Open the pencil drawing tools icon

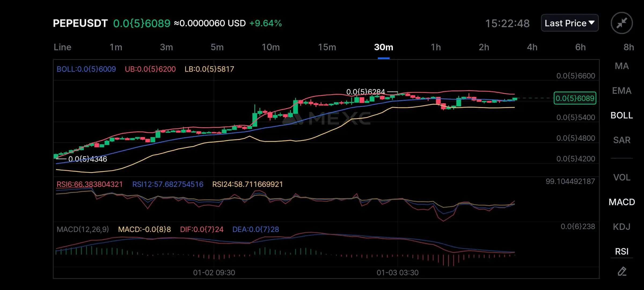pos(622,271)
